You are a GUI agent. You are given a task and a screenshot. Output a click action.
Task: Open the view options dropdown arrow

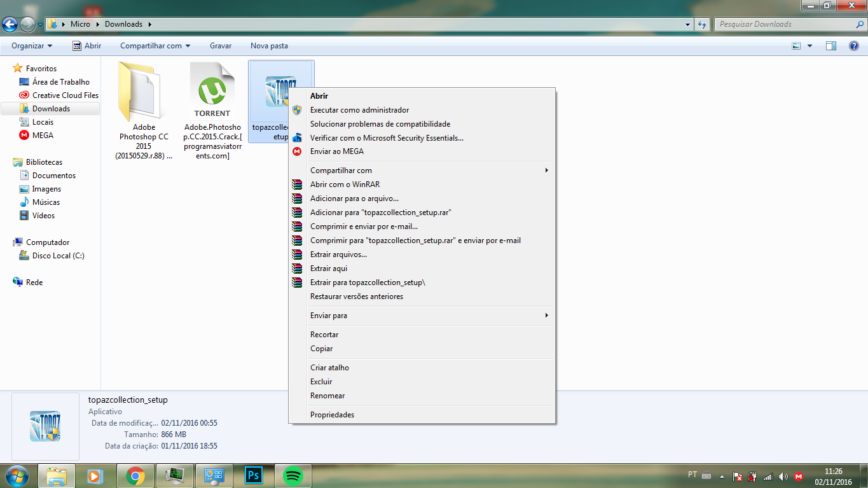809,46
